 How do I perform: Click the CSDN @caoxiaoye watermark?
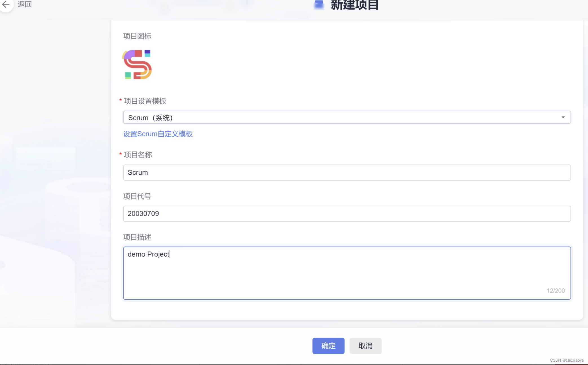[567, 360]
